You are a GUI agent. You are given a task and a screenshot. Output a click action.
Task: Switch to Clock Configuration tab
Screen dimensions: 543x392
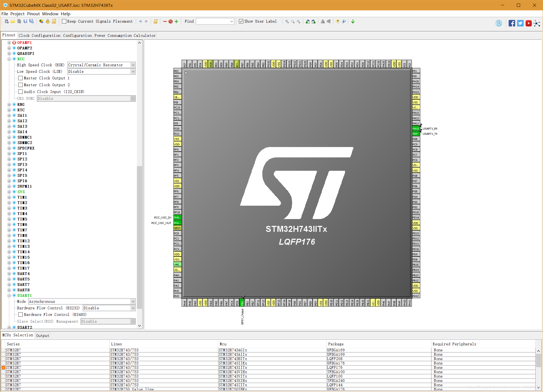coord(40,35)
